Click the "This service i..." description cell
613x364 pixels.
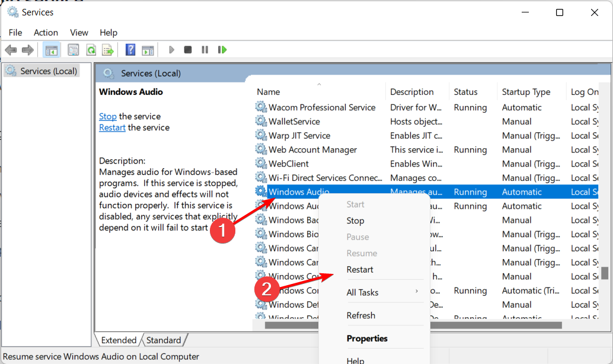point(416,149)
